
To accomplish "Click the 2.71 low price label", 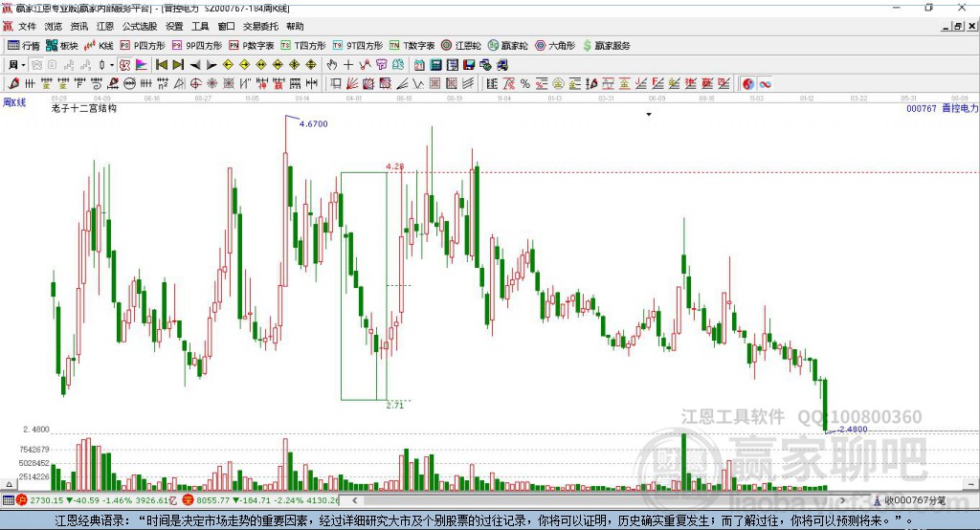I will coord(395,405).
